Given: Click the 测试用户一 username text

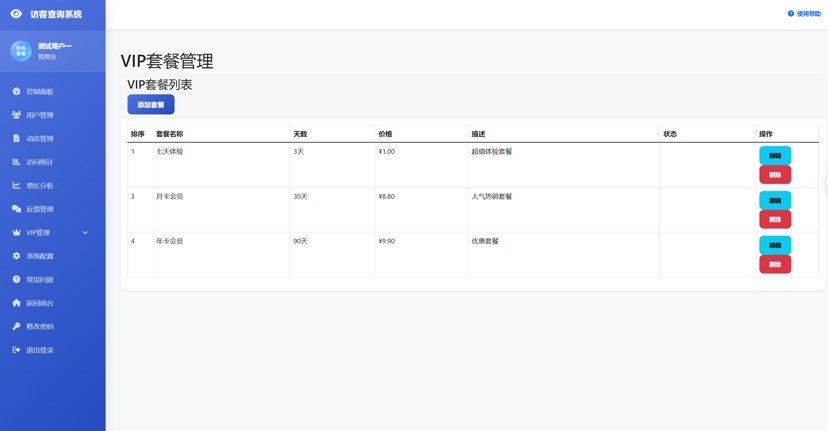Looking at the screenshot, I should [x=55, y=46].
